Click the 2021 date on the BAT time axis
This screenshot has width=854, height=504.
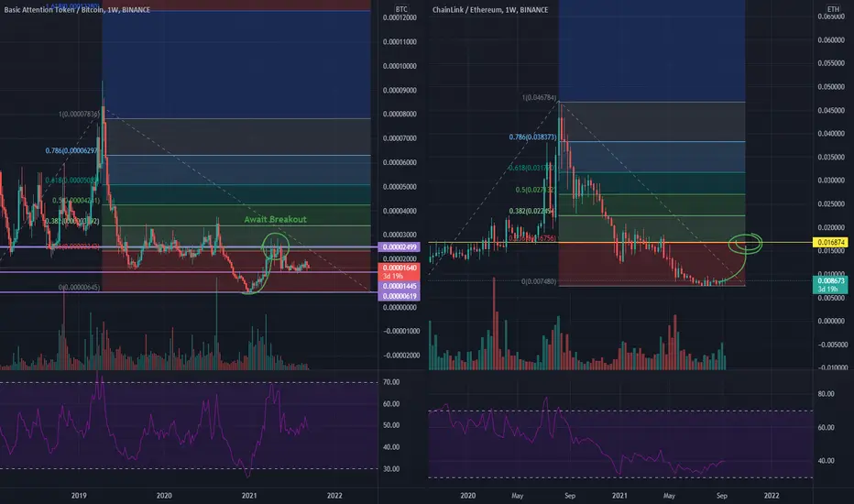[249, 495]
